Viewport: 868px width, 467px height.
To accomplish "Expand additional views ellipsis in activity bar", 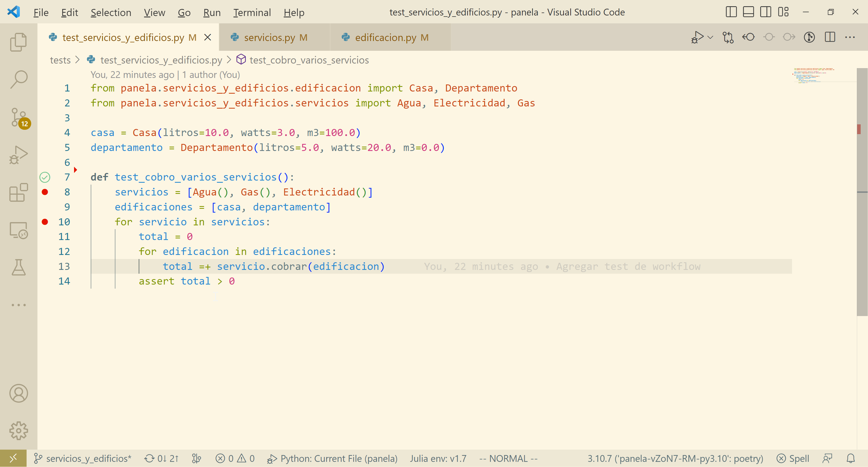I will coord(18,305).
